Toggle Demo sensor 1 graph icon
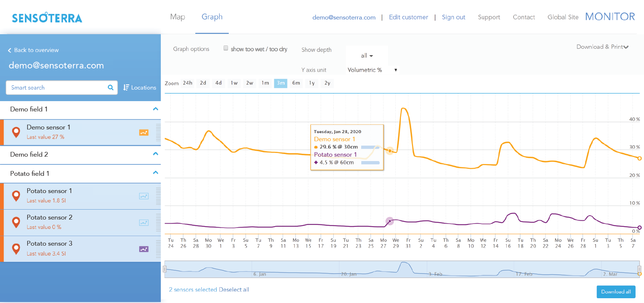This screenshot has width=644, height=303. [x=144, y=132]
